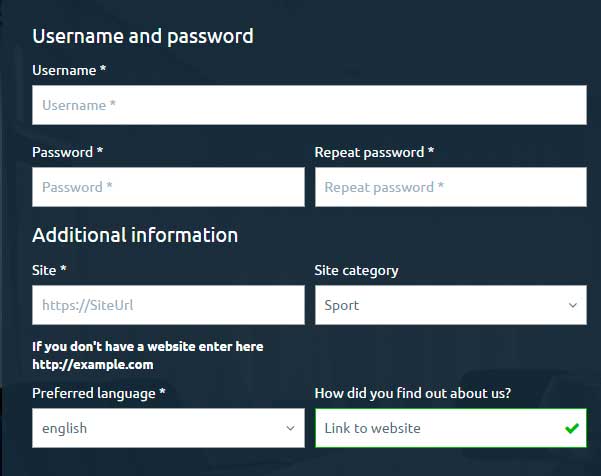Click the Site URL input field
The height and width of the screenshot is (476, 601).
pyautogui.click(x=168, y=305)
